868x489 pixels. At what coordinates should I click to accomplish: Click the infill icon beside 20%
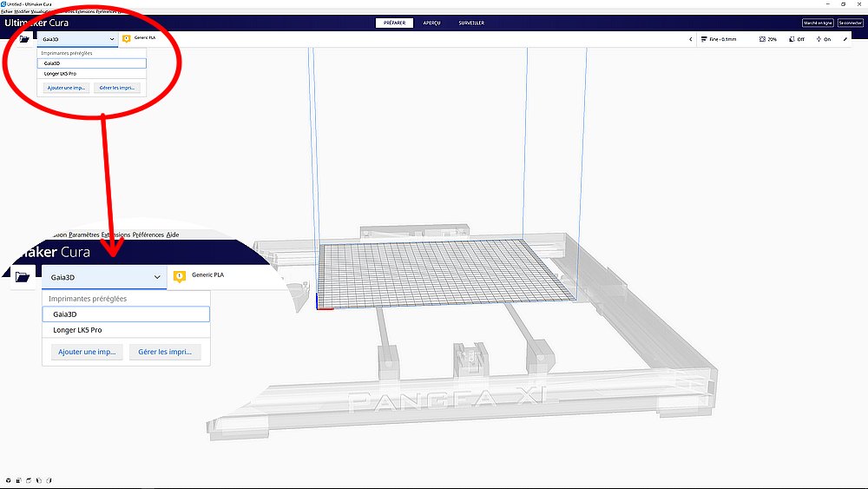click(x=762, y=39)
